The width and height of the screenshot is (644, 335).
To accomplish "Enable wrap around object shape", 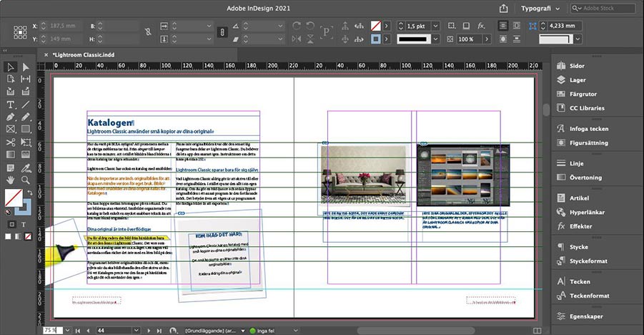I will click(x=503, y=39).
